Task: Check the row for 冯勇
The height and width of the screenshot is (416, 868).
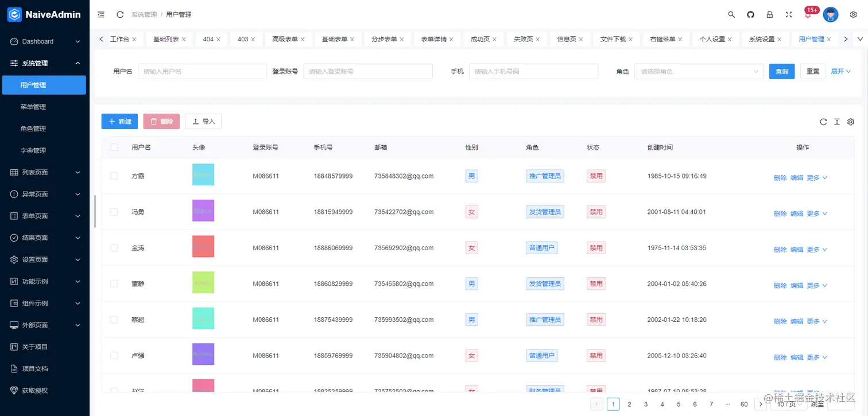Action: tap(114, 212)
